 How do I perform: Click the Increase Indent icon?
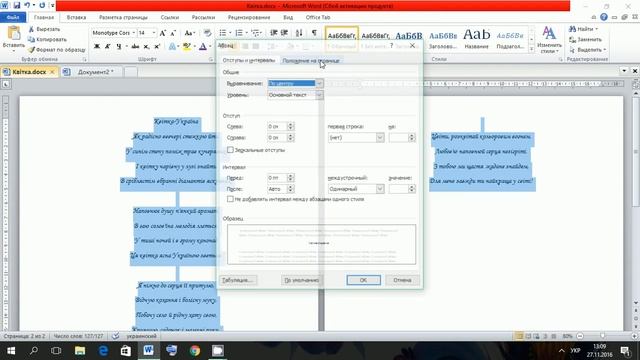click(284, 33)
